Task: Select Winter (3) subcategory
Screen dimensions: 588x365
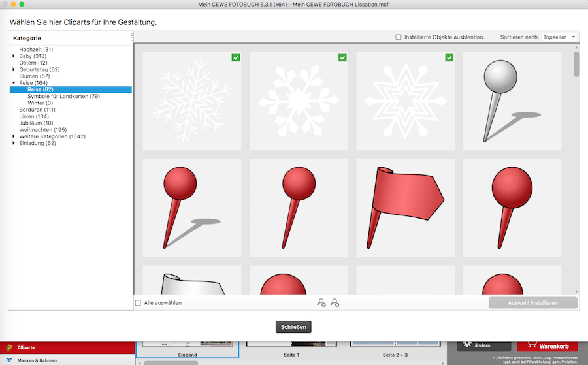Action: [40, 103]
